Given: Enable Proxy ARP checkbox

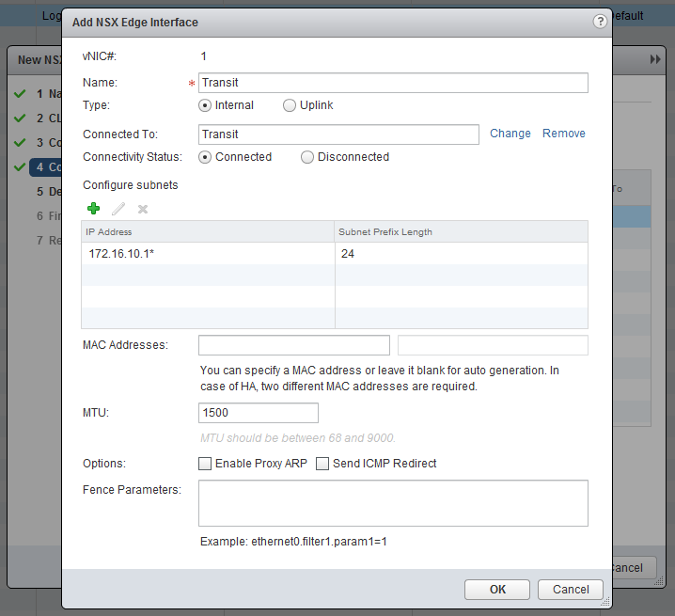Looking at the screenshot, I should point(205,464).
